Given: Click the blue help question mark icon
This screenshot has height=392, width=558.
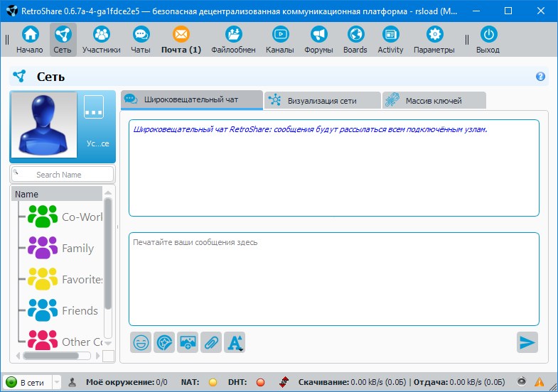Looking at the screenshot, I should pyautogui.click(x=540, y=77).
